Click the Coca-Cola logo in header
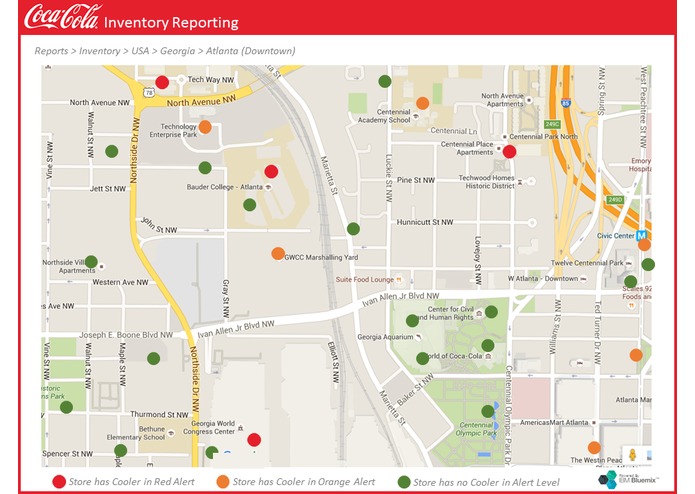Image resolution: width=695 pixels, height=494 pixels. coord(63,17)
